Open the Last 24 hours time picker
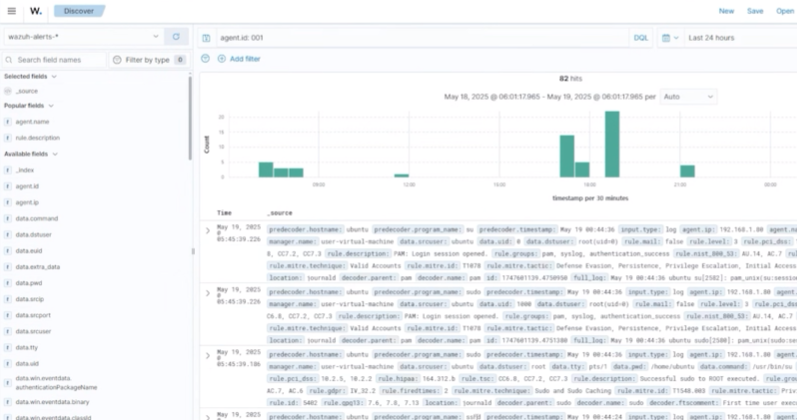The height and width of the screenshot is (420, 797). click(711, 38)
